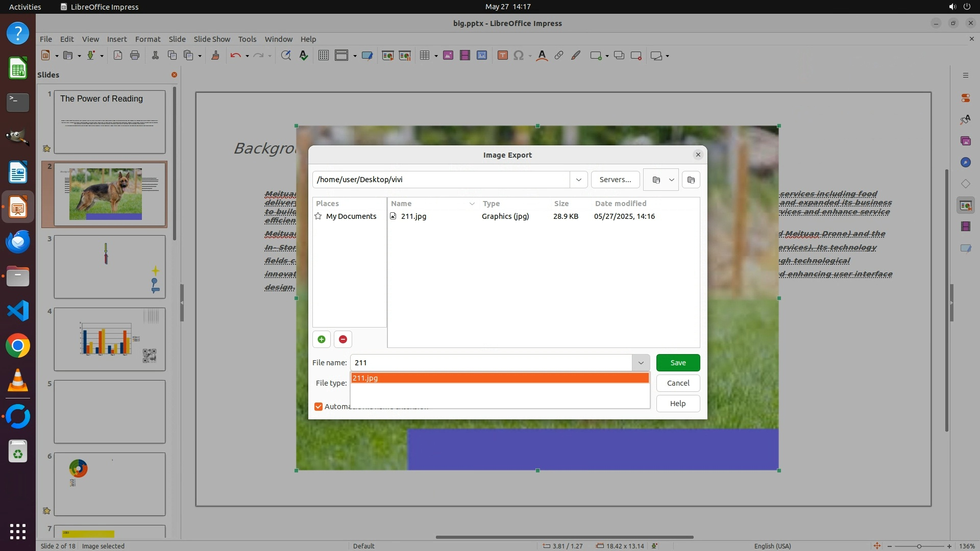
Task: Open the File name dropdown arrow
Action: click(x=641, y=363)
